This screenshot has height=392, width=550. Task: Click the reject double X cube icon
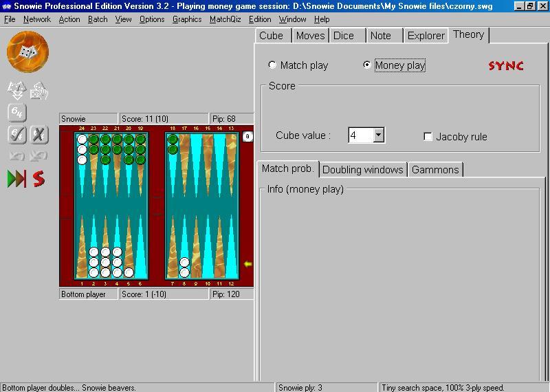[39, 134]
